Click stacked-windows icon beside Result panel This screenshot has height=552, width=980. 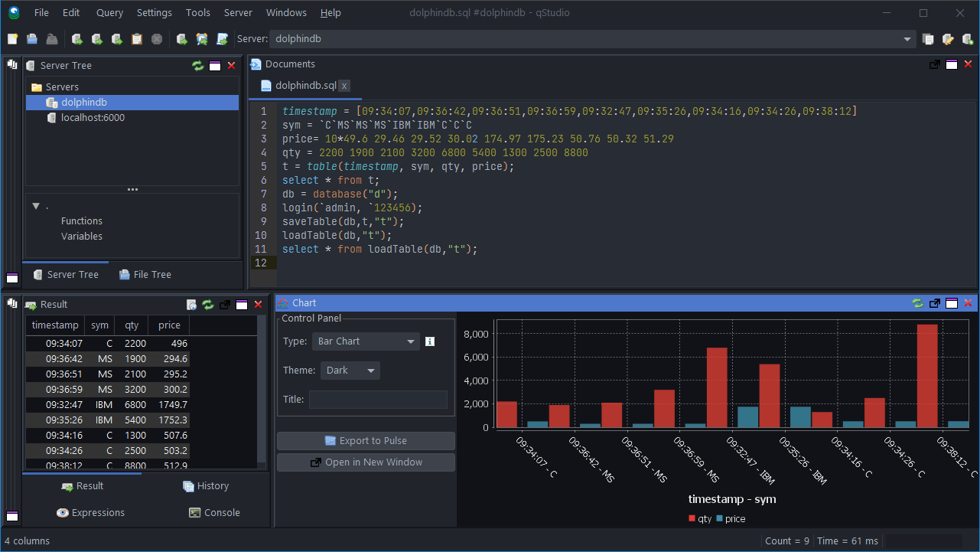(12, 304)
